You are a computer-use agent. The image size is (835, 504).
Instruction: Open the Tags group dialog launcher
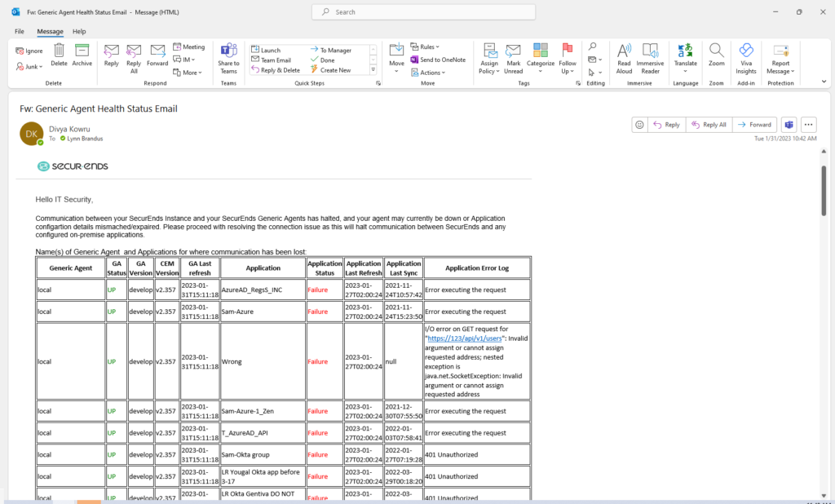pos(578,83)
